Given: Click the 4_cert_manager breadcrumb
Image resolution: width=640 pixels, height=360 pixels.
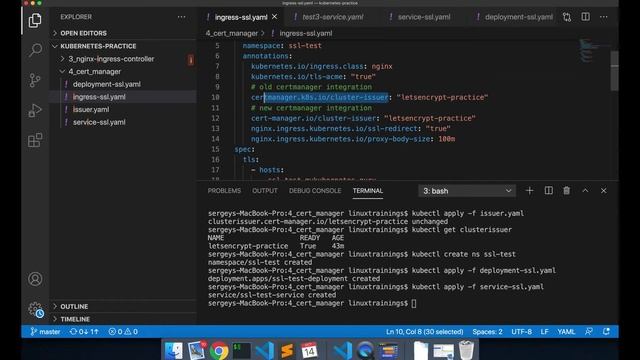Looking at the screenshot, I should click(x=231, y=33).
